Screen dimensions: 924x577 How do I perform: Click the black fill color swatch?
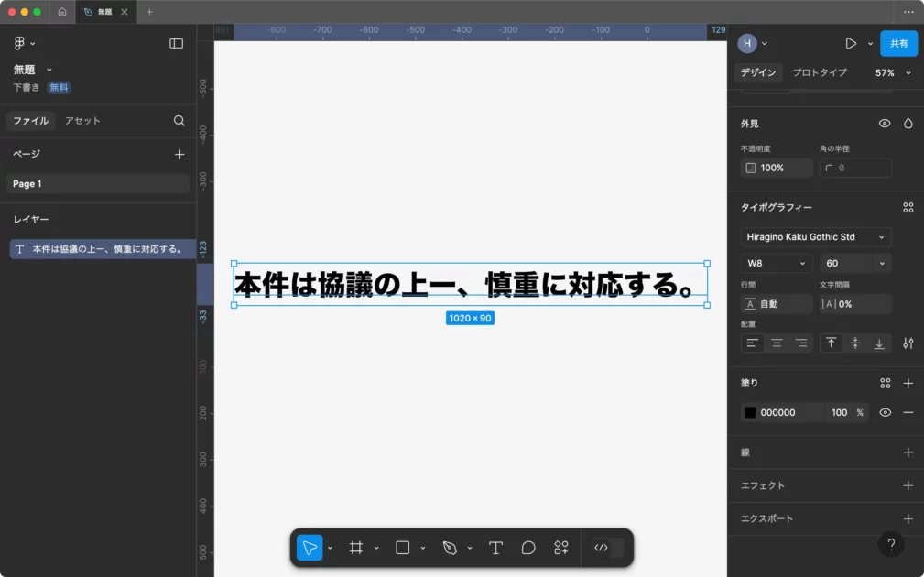pyautogui.click(x=751, y=413)
